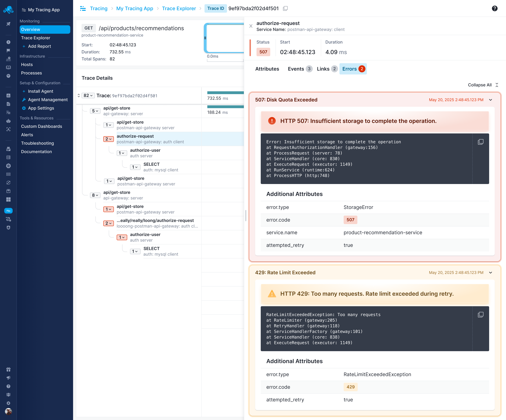The image size is (506, 420).
Task: Toggle the 8-span api/get-store row
Action: 95,195
